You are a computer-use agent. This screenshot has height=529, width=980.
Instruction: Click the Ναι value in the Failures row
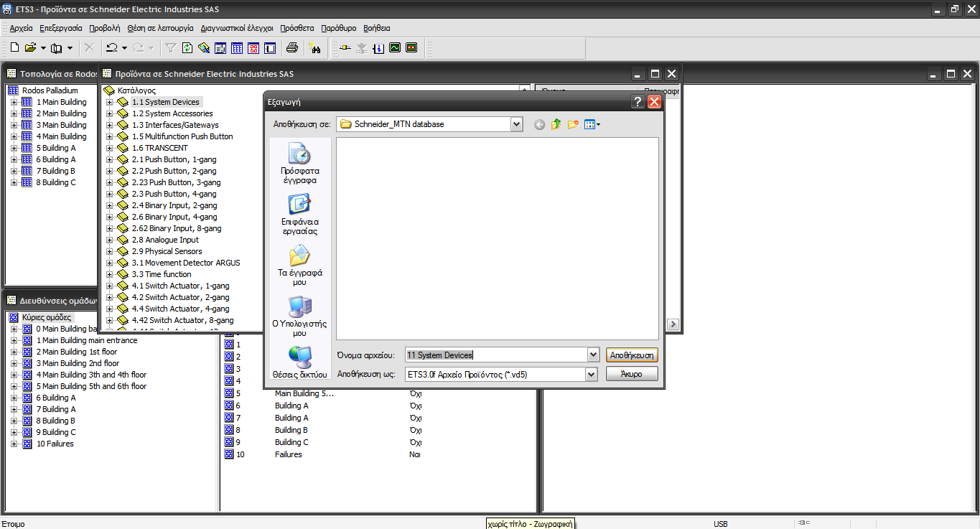(415, 454)
